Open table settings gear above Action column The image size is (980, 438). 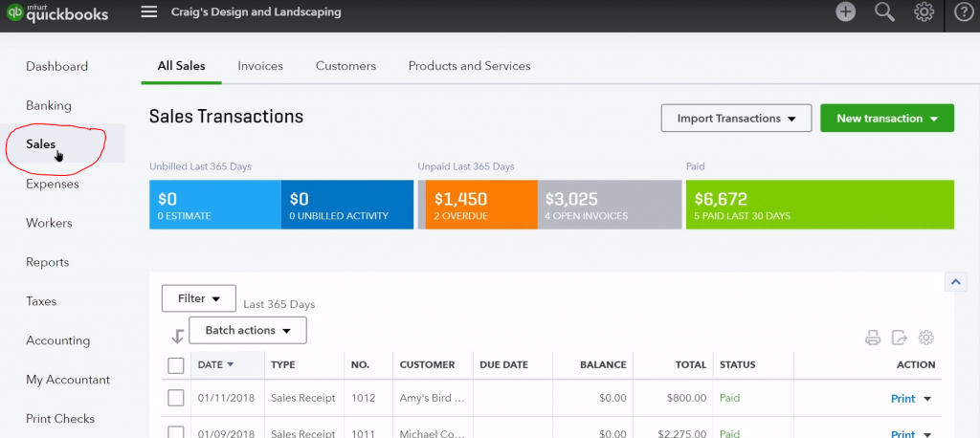pyautogui.click(x=925, y=338)
